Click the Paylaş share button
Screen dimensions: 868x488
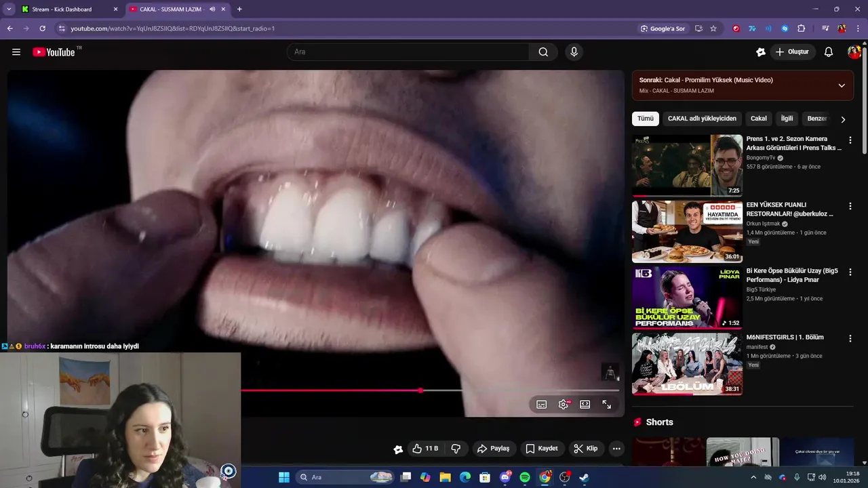[x=494, y=449]
